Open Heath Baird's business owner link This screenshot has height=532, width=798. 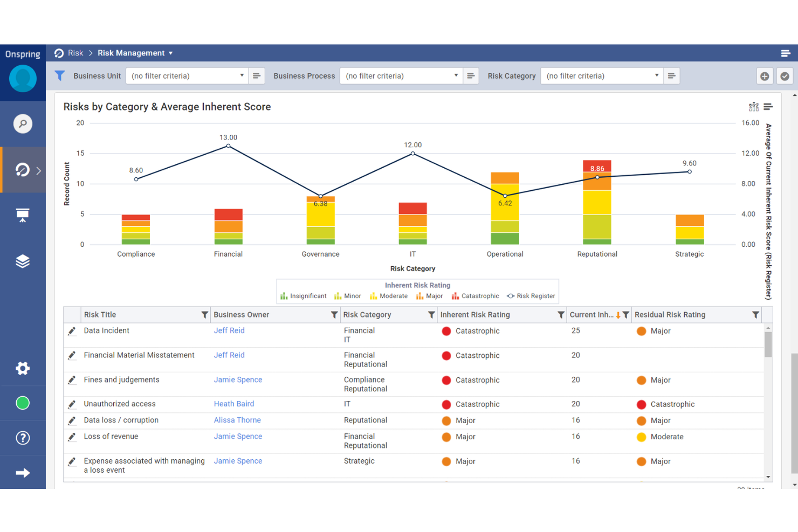(x=233, y=404)
